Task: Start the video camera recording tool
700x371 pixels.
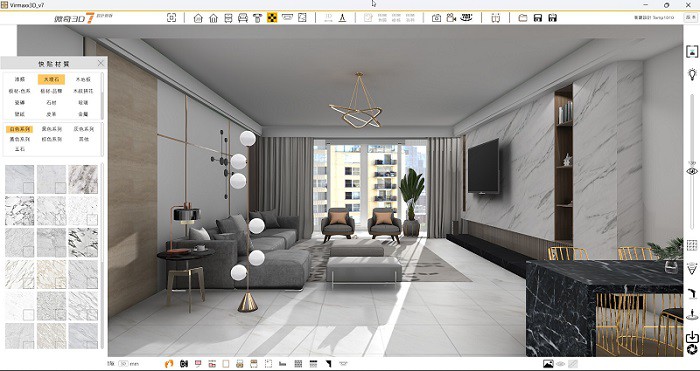Action: (x=451, y=18)
